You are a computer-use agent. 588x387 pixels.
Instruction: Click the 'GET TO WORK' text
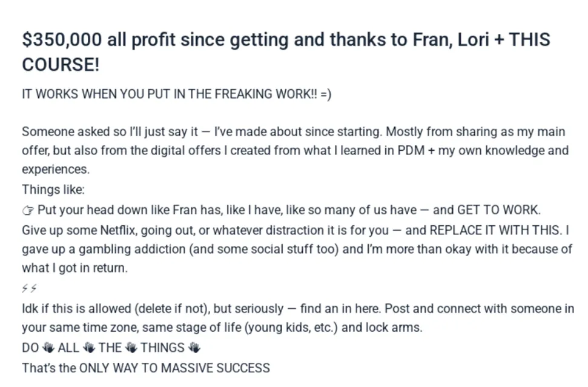(x=498, y=210)
